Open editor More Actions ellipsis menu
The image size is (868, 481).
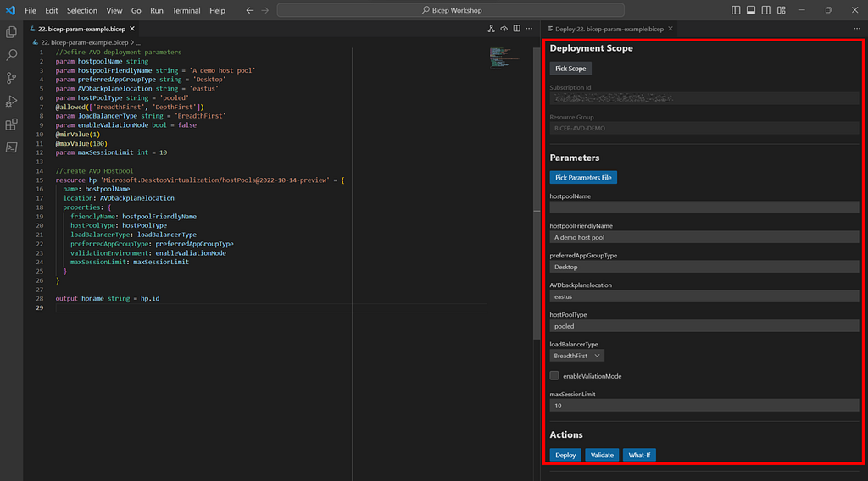click(529, 29)
